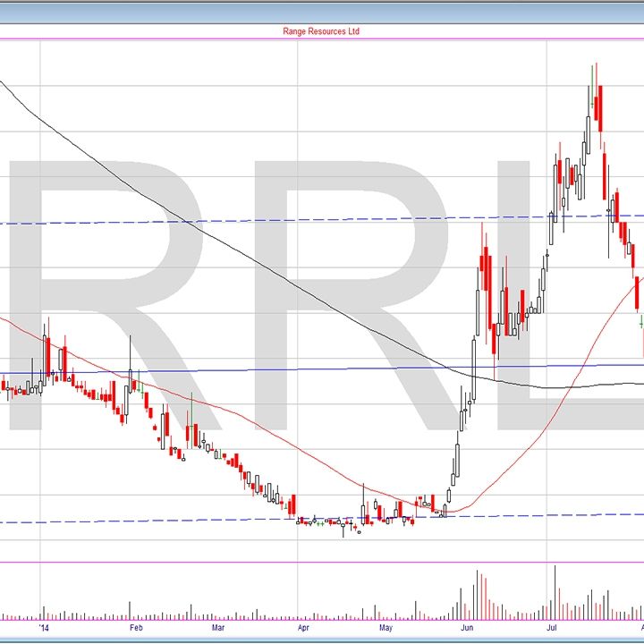Click the Jul month axis label
Image resolution: width=644 pixels, height=644 pixels.
(x=552, y=628)
